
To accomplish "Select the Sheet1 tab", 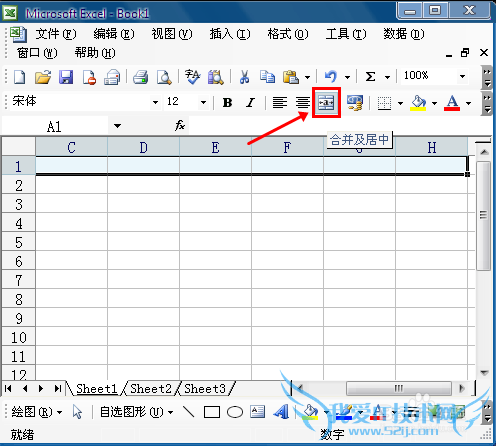I will pos(97,389).
